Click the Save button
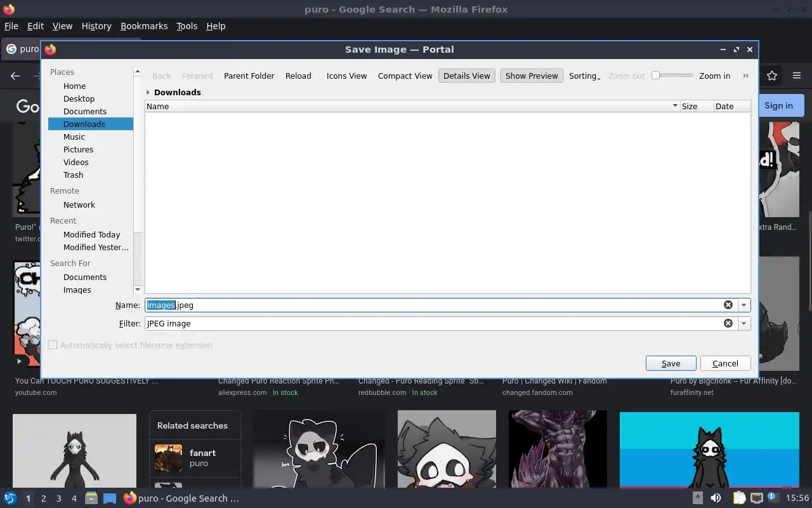The height and width of the screenshot is (508, 812). tap(671, 363)
